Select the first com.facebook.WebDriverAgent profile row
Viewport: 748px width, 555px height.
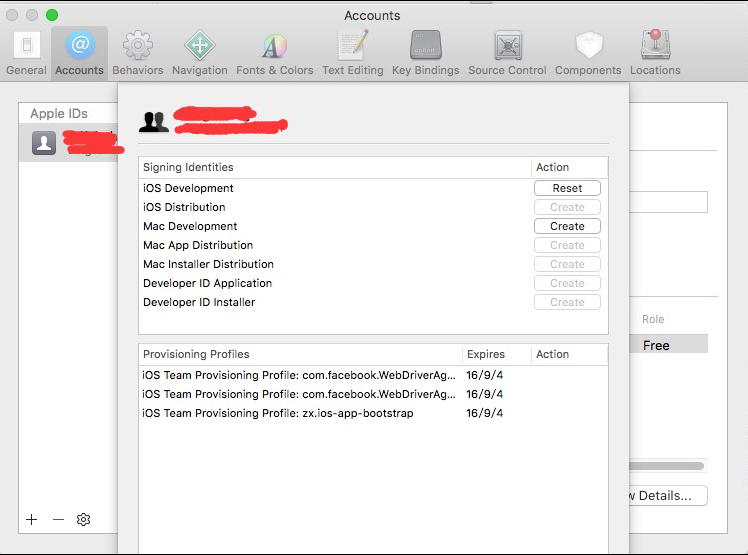300,375
